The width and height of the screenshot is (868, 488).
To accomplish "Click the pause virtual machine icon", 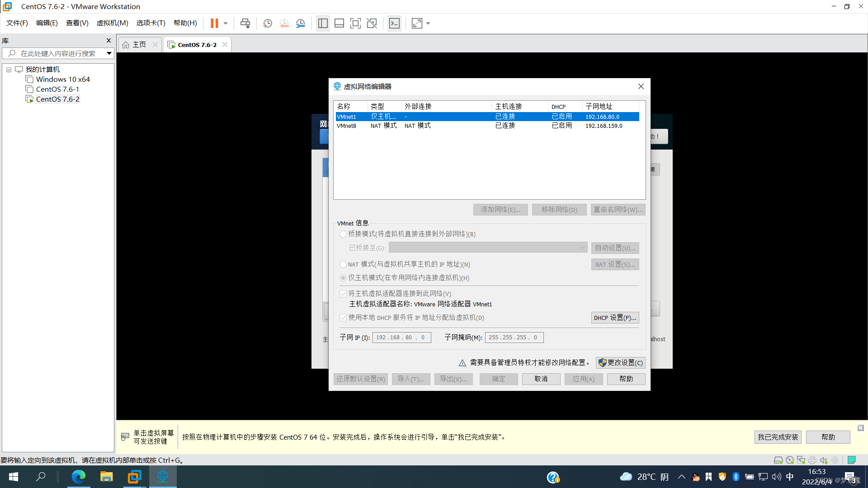I will point(214,23).
